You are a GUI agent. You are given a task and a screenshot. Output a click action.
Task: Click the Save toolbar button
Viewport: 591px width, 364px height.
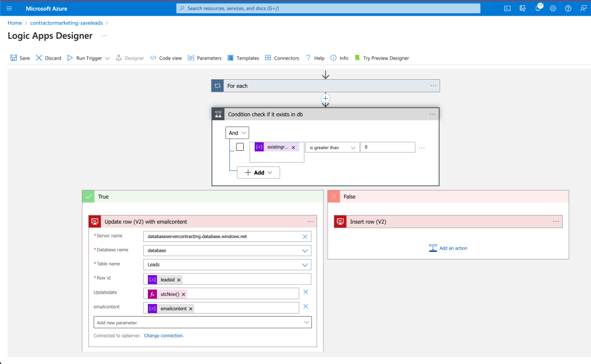click(x=20, y=58)
